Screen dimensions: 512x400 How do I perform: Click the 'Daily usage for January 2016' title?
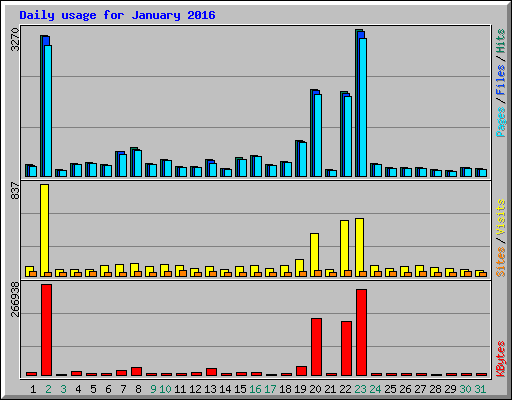tap(117, 15)
